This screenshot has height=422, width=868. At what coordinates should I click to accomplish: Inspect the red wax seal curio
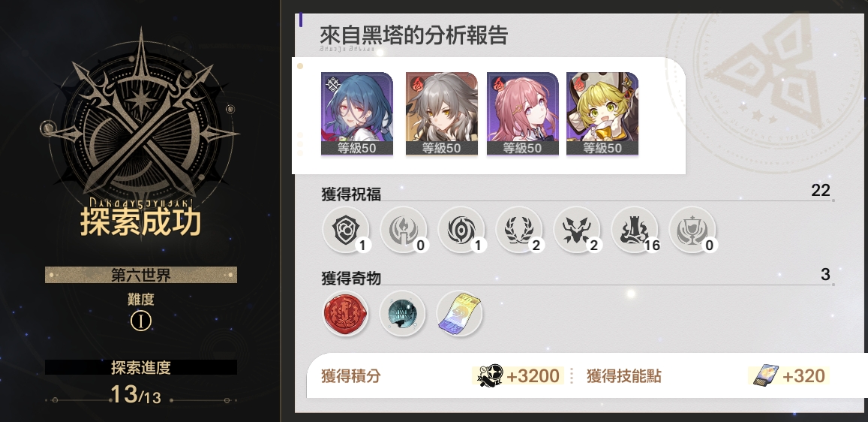point(346,314)
